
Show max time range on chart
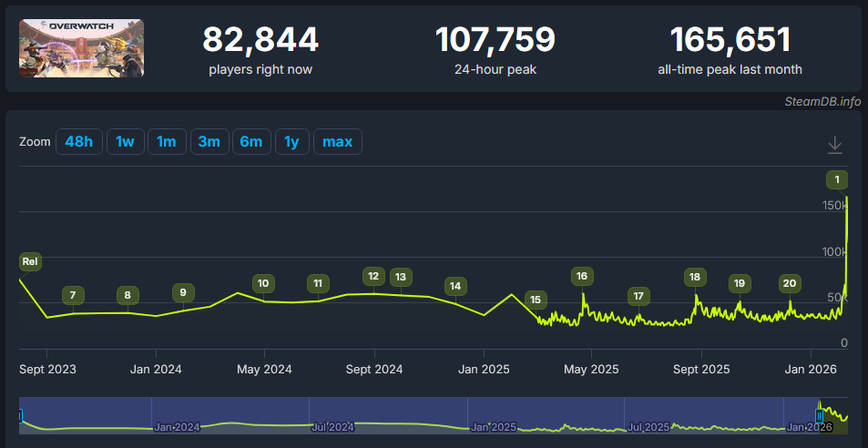point(338,142)
